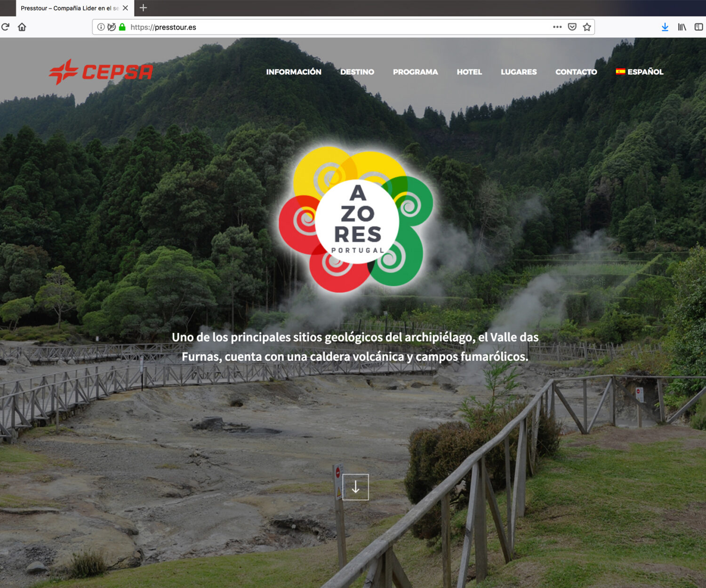Screen dimensions: 706x588
Task: Click the CEPSA logo
Action: click(x=101, y=72)
